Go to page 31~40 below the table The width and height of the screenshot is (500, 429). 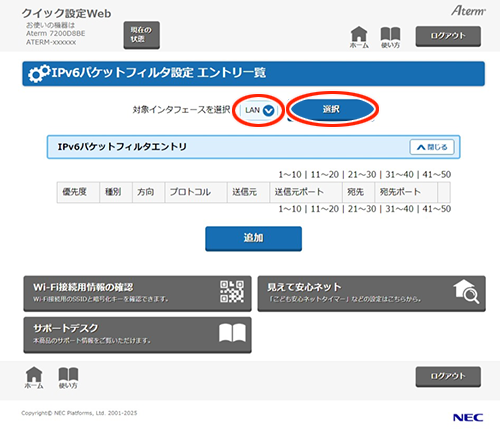tap(399, 209)
